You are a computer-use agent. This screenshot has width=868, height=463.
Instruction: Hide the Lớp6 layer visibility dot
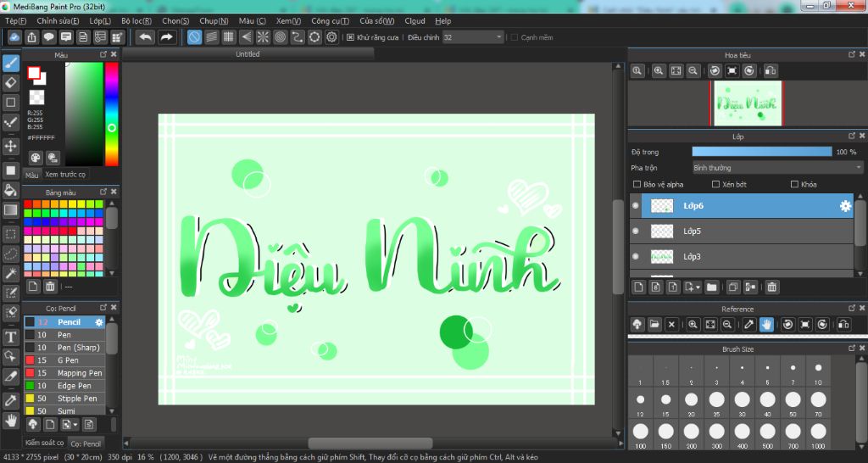click(636, 205)
